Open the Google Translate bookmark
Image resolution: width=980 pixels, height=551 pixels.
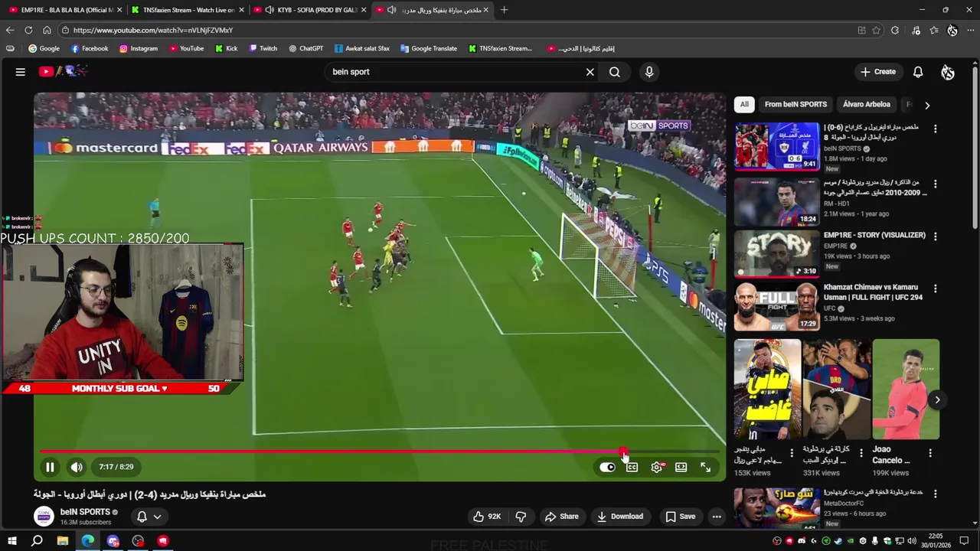[429, 48]
